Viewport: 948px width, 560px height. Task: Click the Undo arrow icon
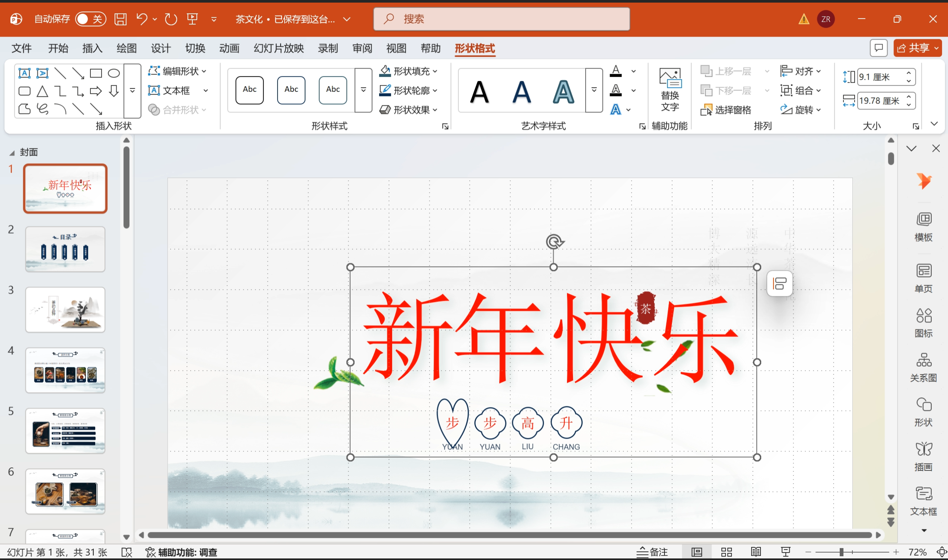pyautogui.click(x=142, y=19)
